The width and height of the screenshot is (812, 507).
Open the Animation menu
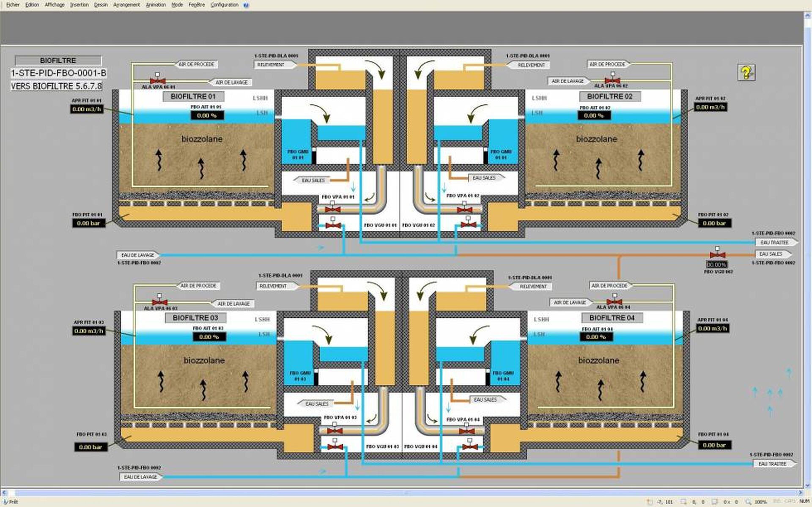click(x=156, y=5)
